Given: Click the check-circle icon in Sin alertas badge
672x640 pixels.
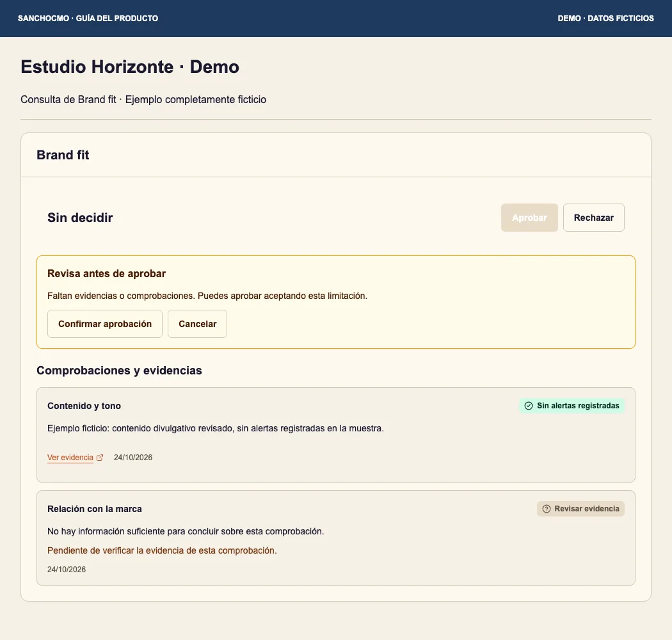Looking at the screenshot, I should click(529, 406).
